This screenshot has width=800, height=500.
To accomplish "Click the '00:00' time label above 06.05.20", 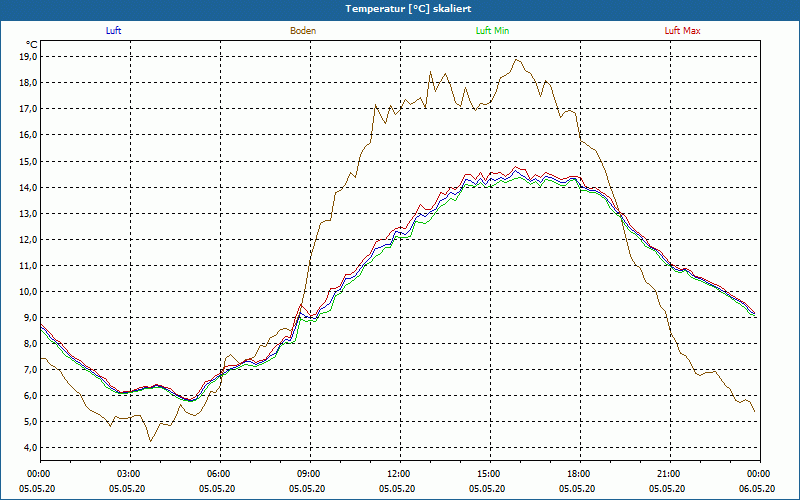I will (x=757, y=474).
